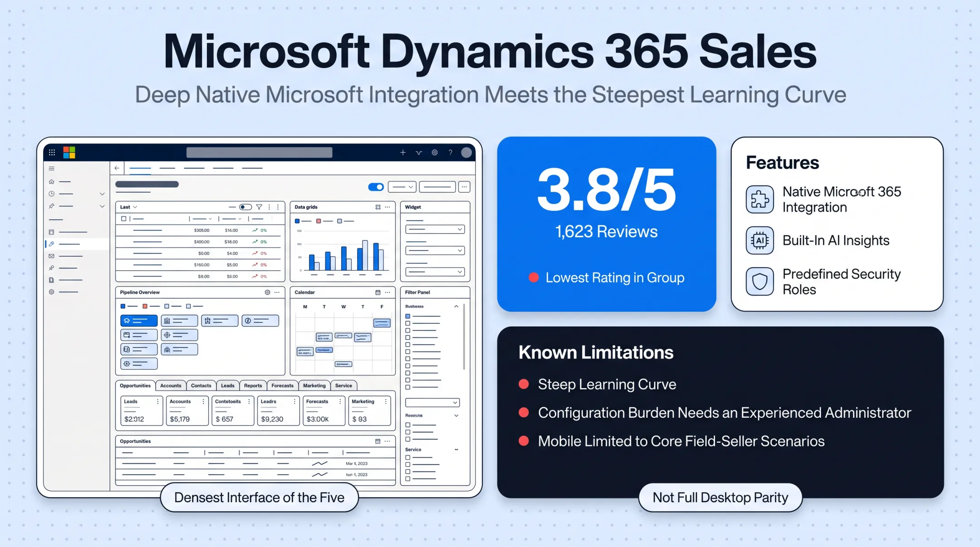Open Data grids panel ellipsis menu
Image resolution: width=980 pixels, height=547 pixels.
(387, 207)
